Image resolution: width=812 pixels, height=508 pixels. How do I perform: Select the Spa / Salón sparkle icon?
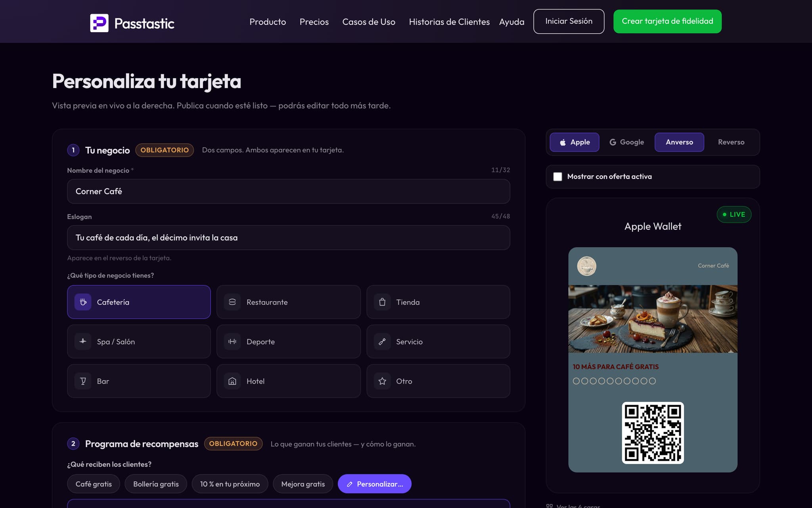(x=83, y=341)
